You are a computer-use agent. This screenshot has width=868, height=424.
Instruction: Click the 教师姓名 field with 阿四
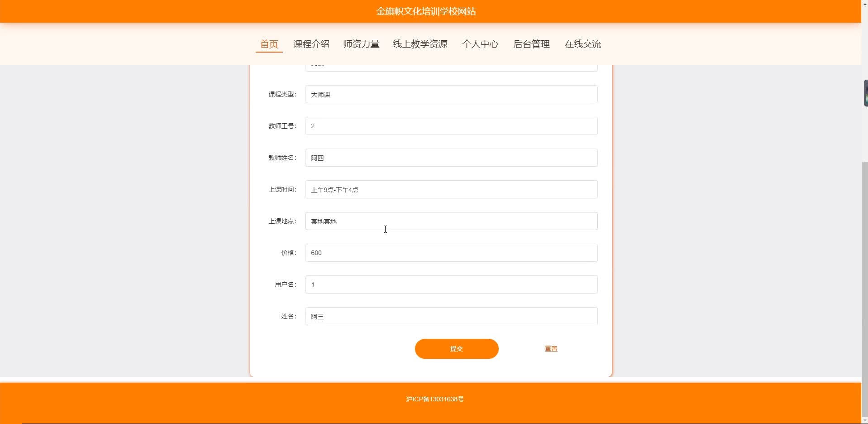[452, 158]
